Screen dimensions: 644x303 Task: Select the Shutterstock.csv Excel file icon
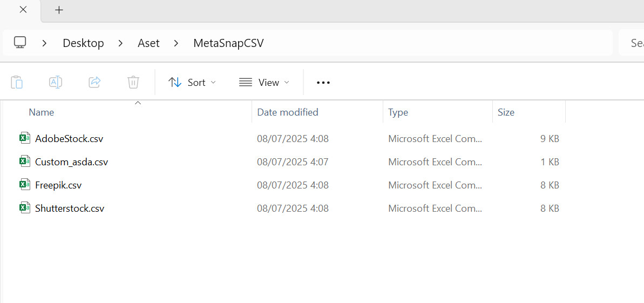(x=25, y=208)
